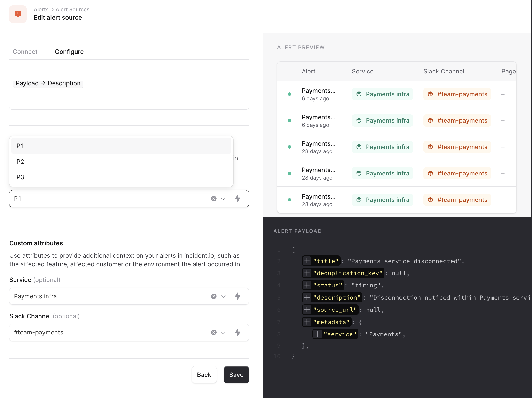Go to Alert Sources breadcrumb link
Image resolution: width=532 pixels, height=398 pixels.
tap(72, 9)
